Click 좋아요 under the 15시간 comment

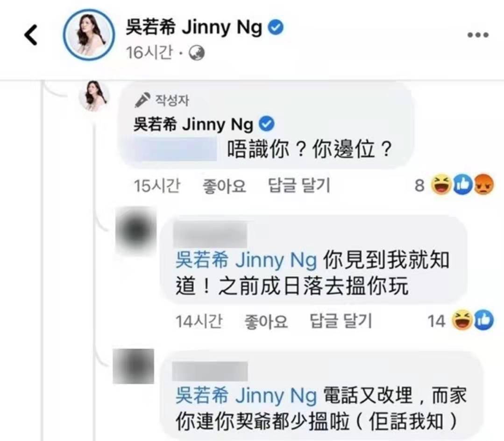[x=224, y=186]
